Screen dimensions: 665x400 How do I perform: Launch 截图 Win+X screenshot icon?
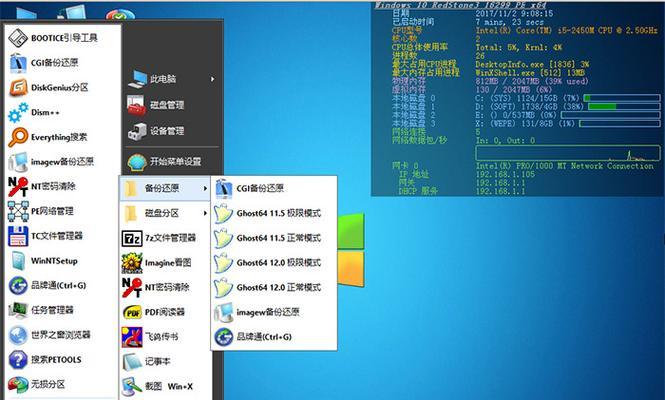pos(132,386)
